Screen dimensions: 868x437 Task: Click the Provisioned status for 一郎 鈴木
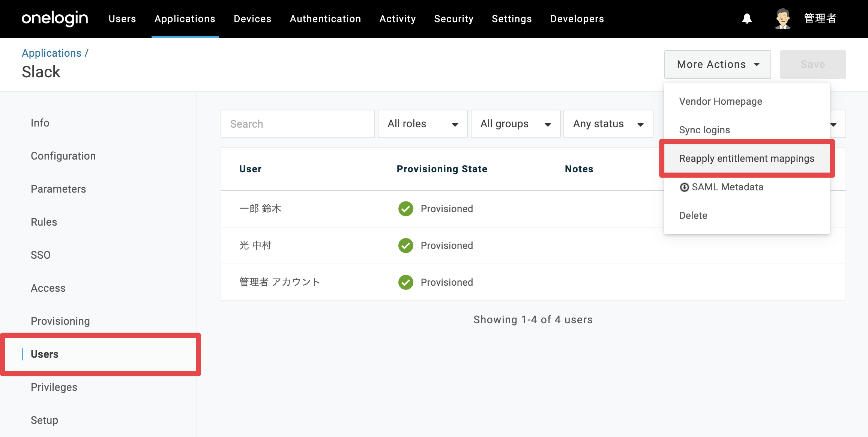point(447,209)
